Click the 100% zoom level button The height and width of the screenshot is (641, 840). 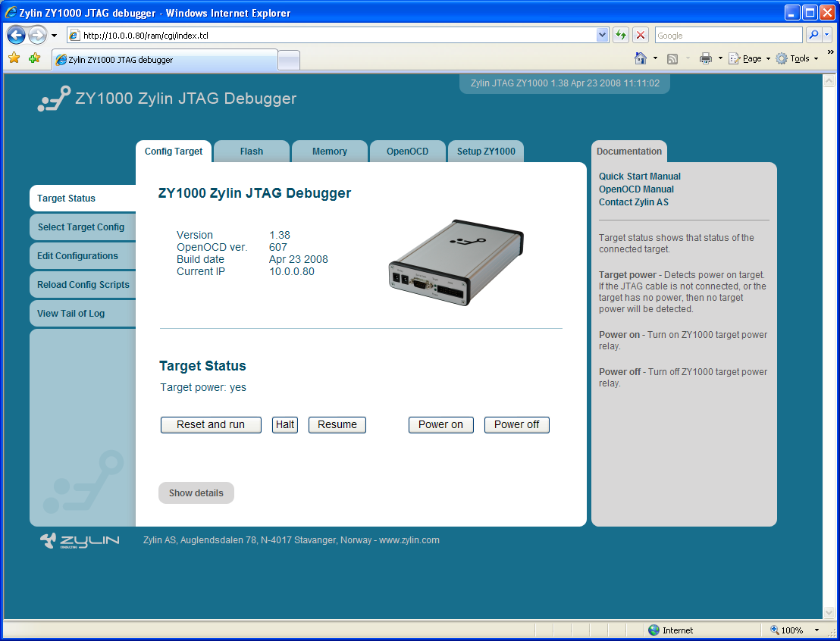pyautogui.click(x=786, y=630)
